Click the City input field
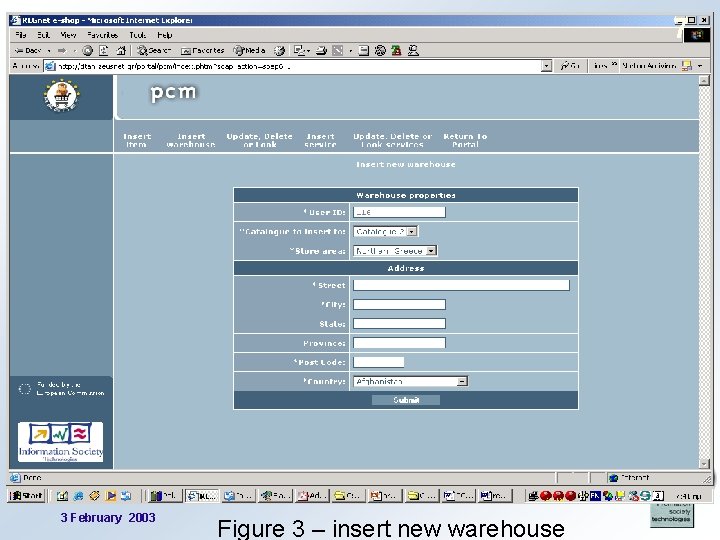 399,304
